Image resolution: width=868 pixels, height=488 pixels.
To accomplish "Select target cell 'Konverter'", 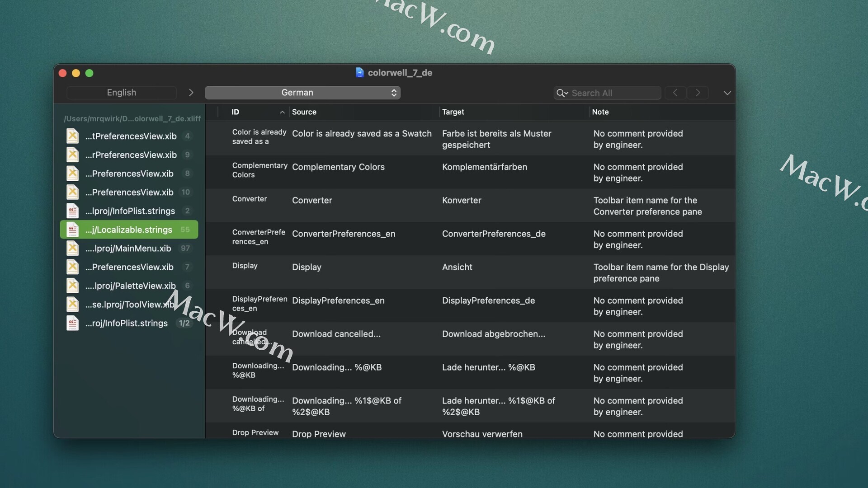I will click(x=462, y=201).
